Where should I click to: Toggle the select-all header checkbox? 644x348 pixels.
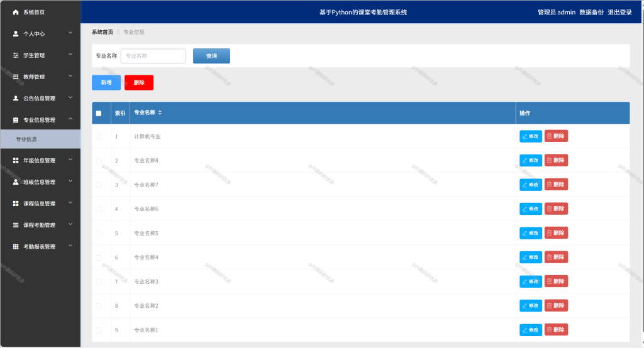click(x=99, y=113)
